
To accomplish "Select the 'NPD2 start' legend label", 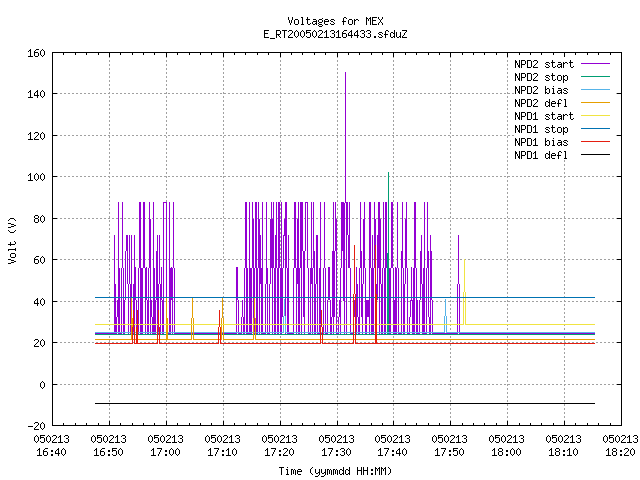I will point(544,64).
